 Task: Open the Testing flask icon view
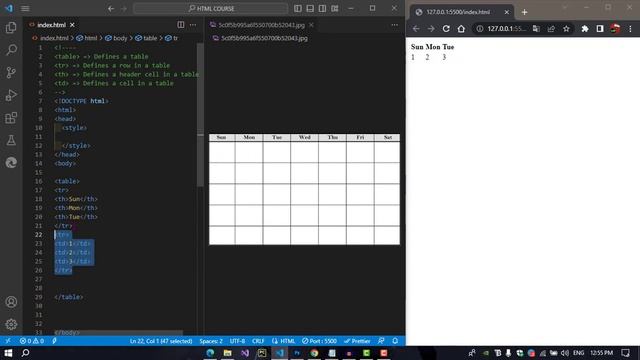pos(11,140)
